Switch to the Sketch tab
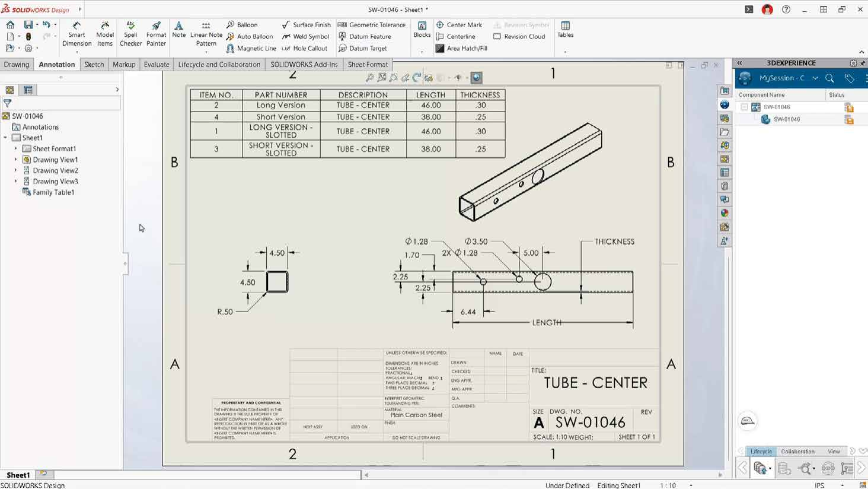Screen dimensions: 868x489 94,64
